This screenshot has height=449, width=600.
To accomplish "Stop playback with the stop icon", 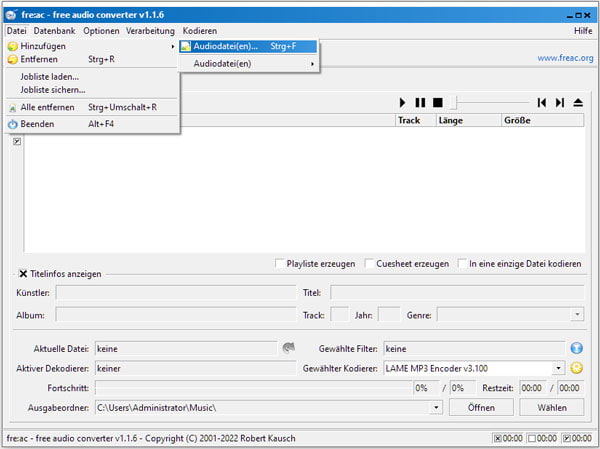I will tap(436, 103).
